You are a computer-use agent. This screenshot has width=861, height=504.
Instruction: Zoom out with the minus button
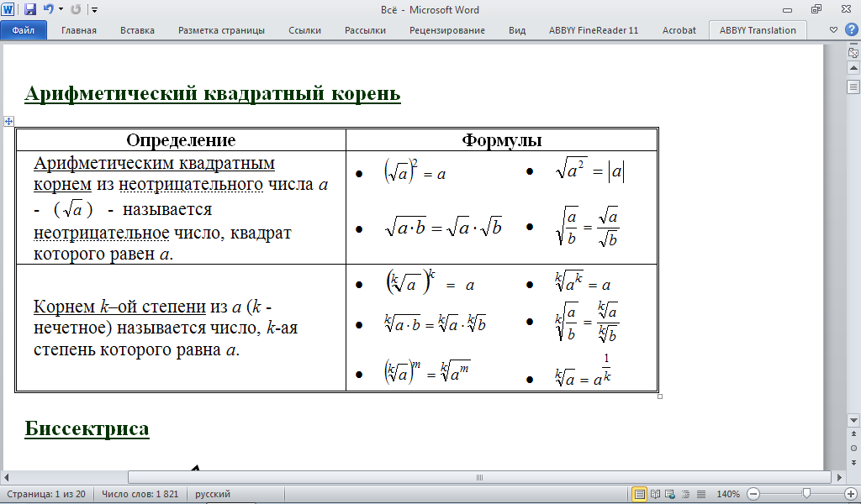point(753,494)
